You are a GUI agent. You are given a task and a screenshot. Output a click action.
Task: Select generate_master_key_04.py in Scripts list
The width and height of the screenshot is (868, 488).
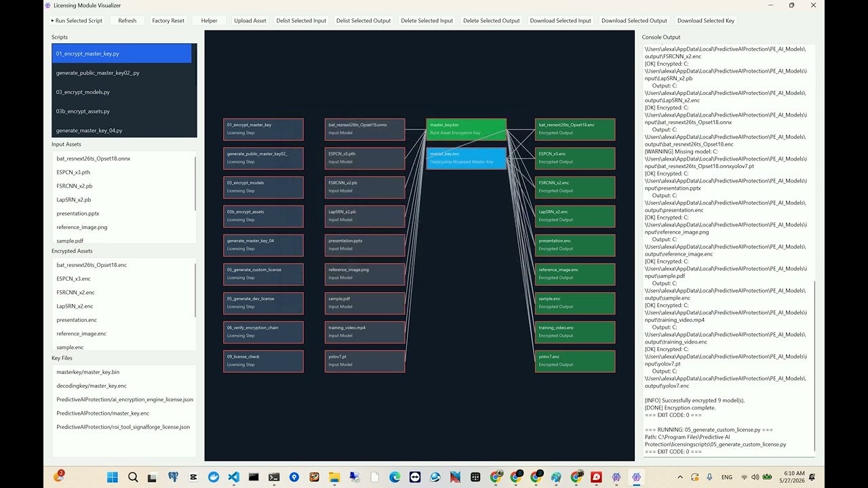click(121, 130)
